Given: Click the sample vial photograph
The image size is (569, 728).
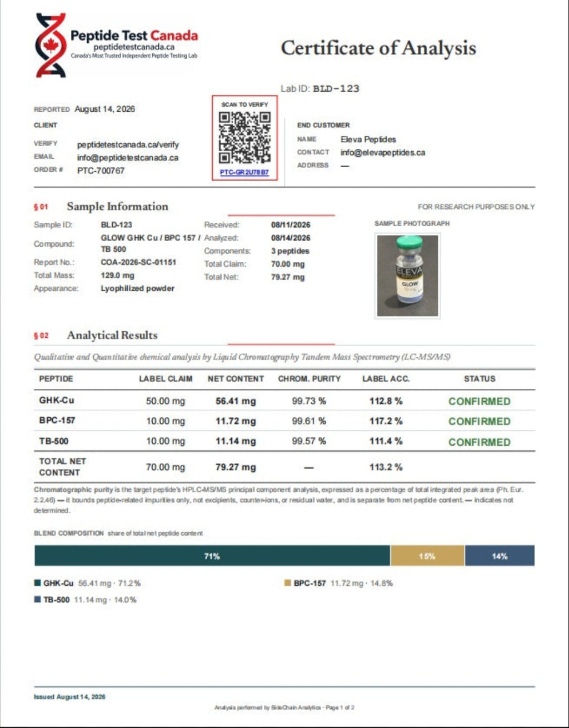Looking at the screenshot, I should pos(408,276).
